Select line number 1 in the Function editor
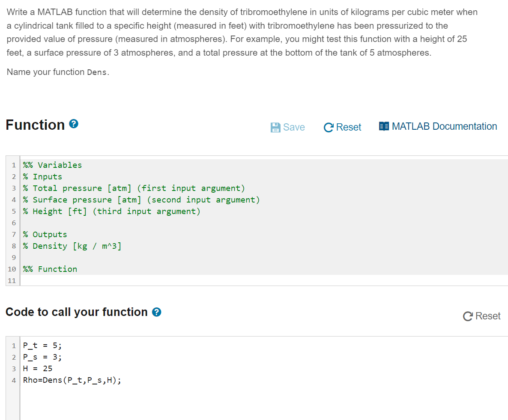 (x=13, y=165)
